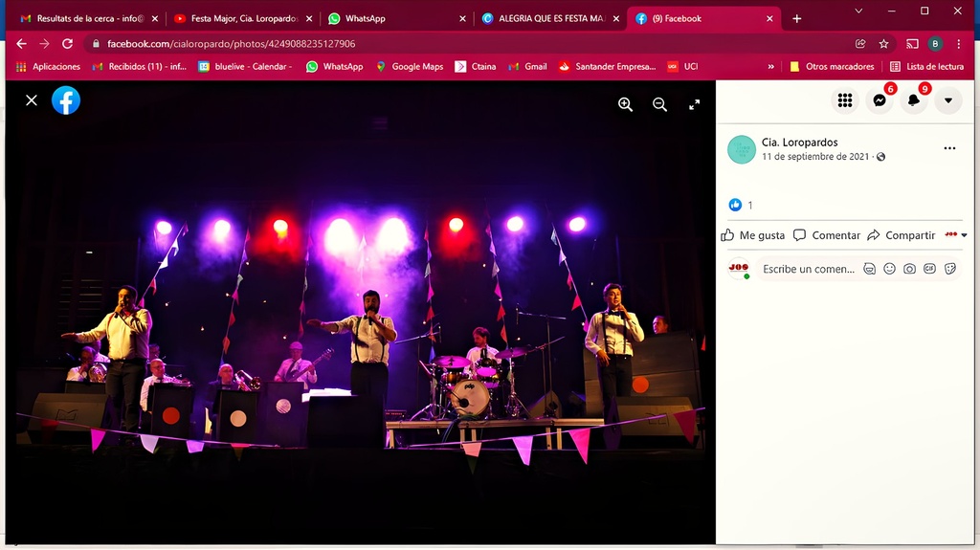Add a GIF to the comment
The height and width of the screenshot is (550, 980).
click(x=929, y=269)
